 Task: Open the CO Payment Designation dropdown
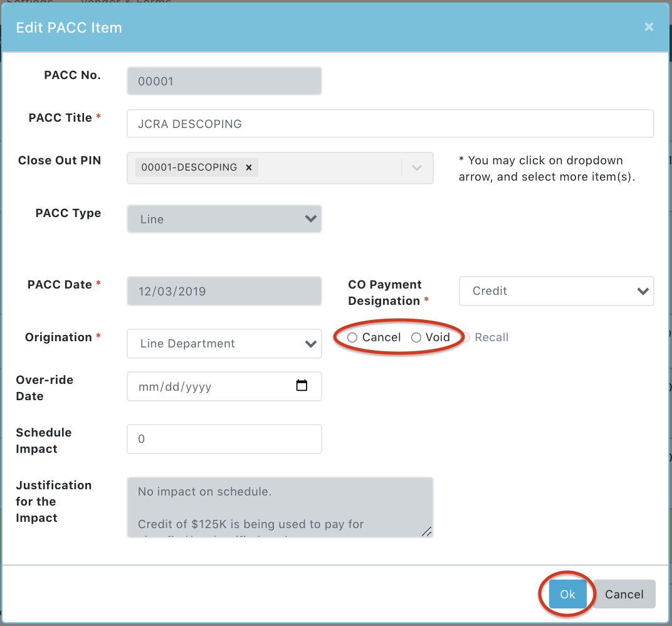click(x=556, y=291)
